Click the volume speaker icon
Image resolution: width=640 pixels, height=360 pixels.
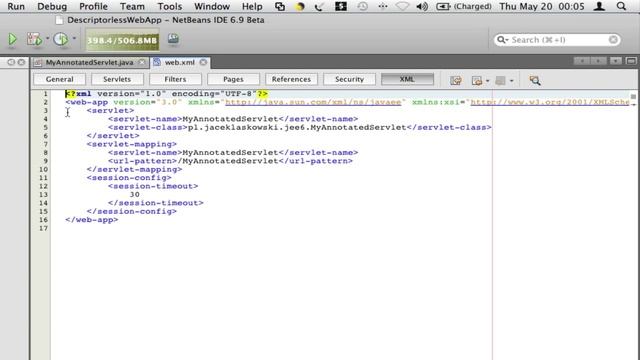click(x=422, y=7)
